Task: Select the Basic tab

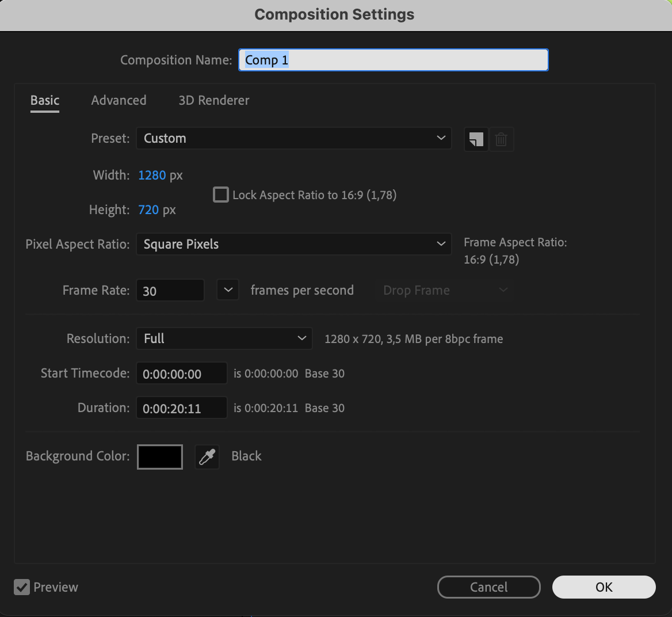Action: tap(45, 100)
